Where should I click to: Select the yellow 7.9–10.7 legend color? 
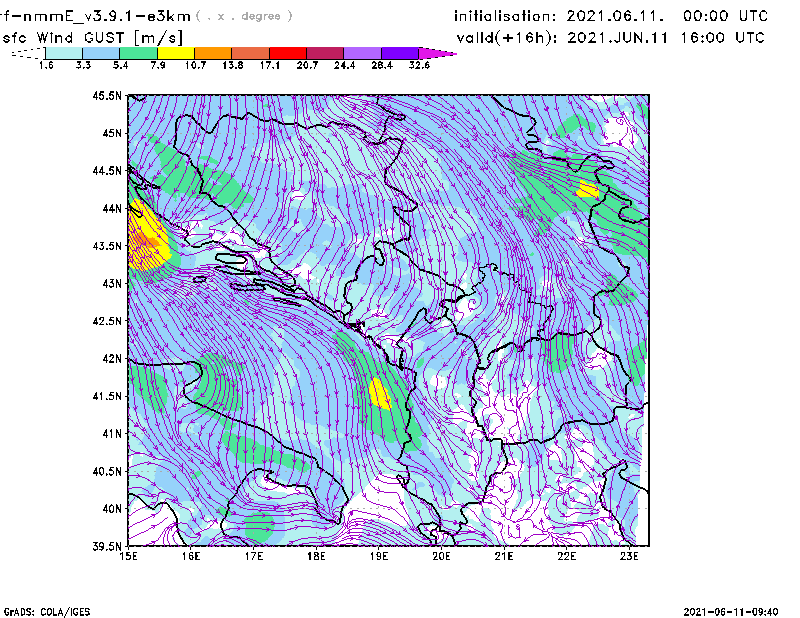(x=176, y=53)
